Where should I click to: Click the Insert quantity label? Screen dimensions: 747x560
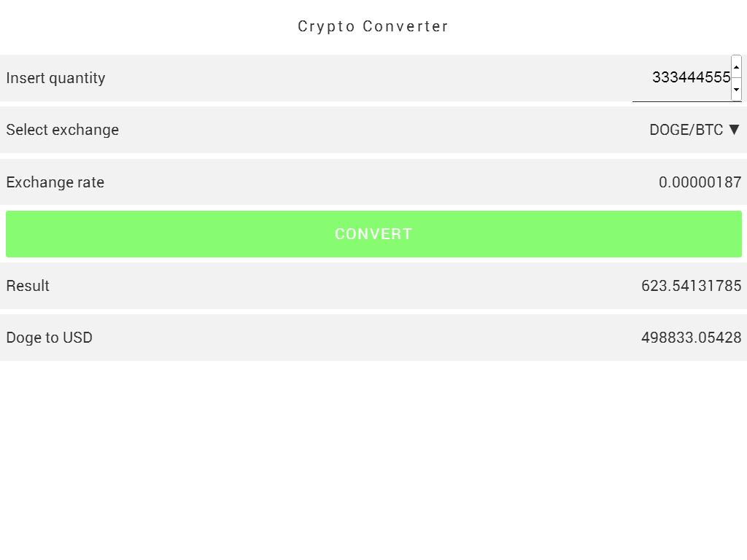pyautogui.click(x=55, y=78)
